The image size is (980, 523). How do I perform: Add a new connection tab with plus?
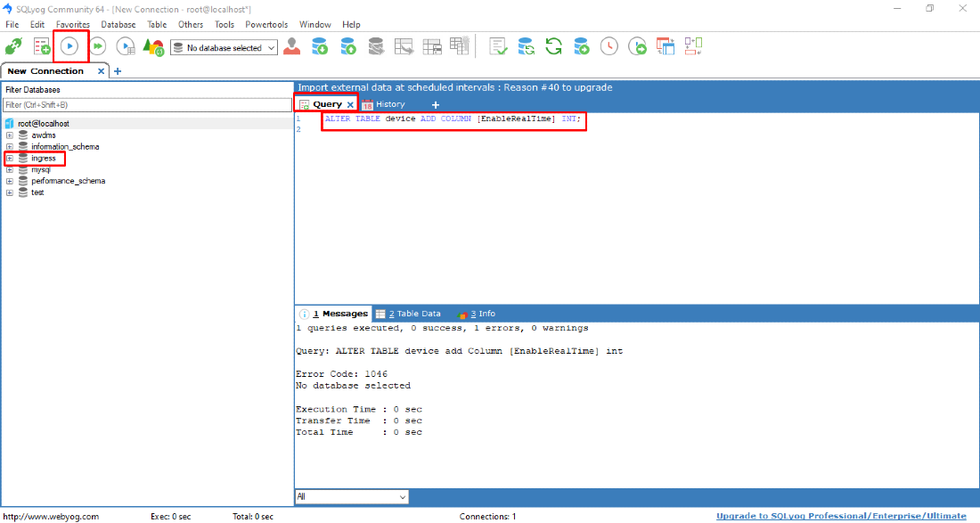[x=118, y=71]
